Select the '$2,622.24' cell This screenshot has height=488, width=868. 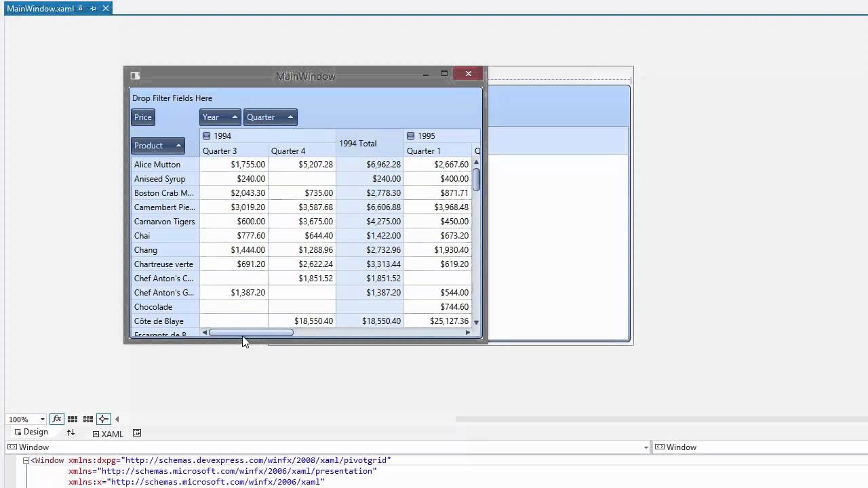pos(302,264)
